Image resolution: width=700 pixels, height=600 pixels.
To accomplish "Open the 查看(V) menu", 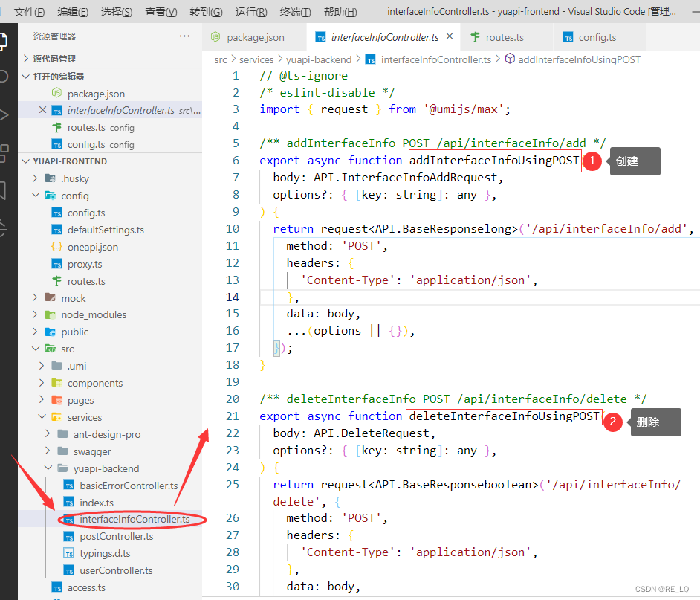I will pos(161,12).
